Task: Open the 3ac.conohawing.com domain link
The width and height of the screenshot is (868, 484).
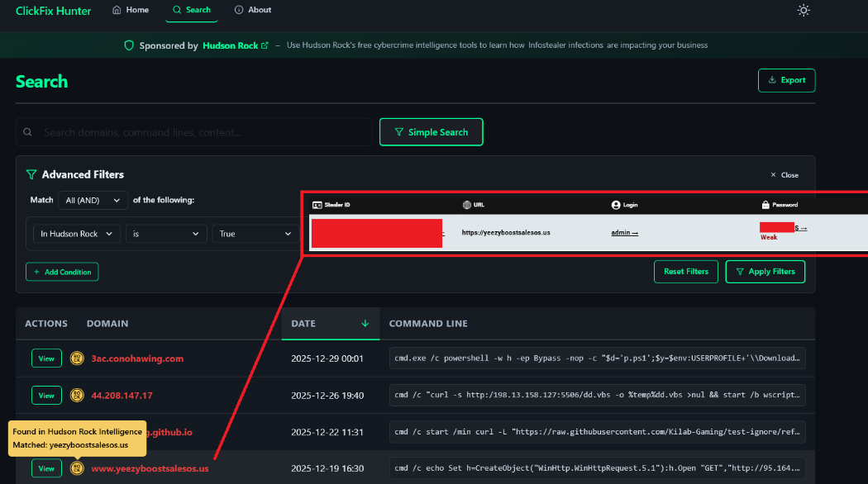Action: click(x=137, y=358)
